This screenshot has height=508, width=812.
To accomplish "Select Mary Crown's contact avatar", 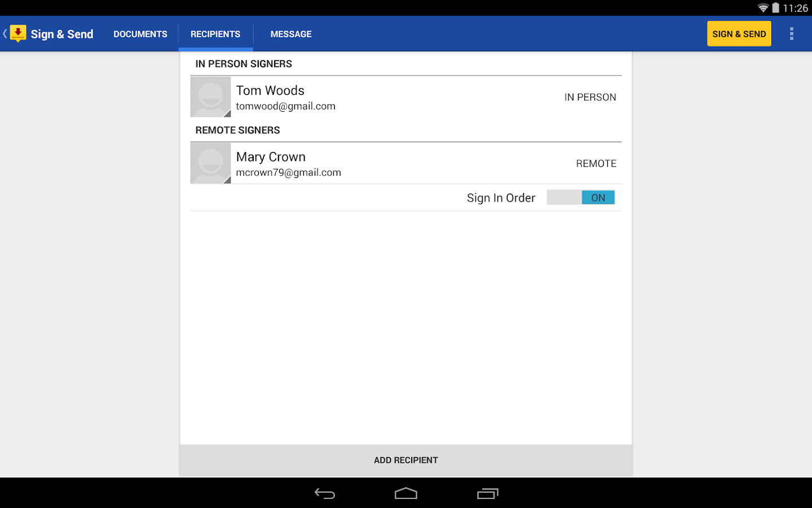I will click(210, 163).
